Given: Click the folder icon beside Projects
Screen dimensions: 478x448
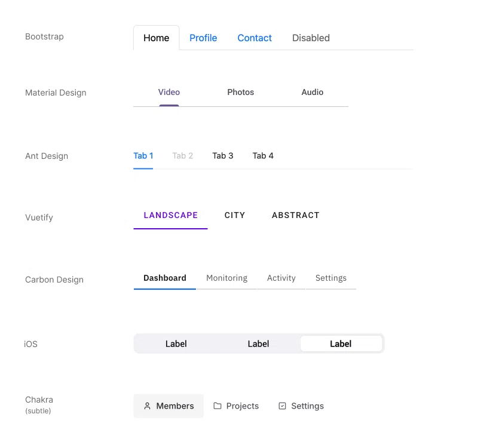Looking at the screenshot, I should (x=217, y=406).
